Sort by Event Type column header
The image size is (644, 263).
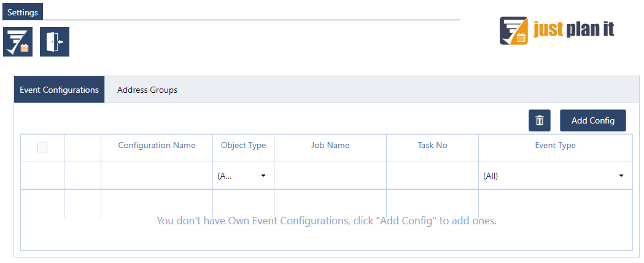click(x=555, y=146)
